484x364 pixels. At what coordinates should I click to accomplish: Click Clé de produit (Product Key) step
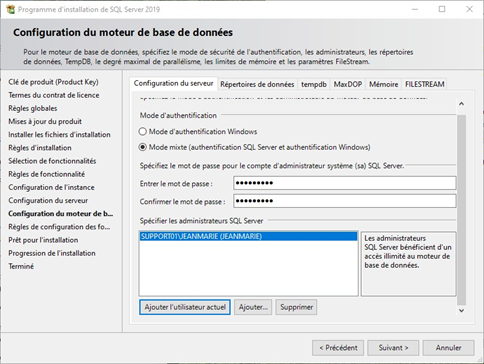[53, 82]
